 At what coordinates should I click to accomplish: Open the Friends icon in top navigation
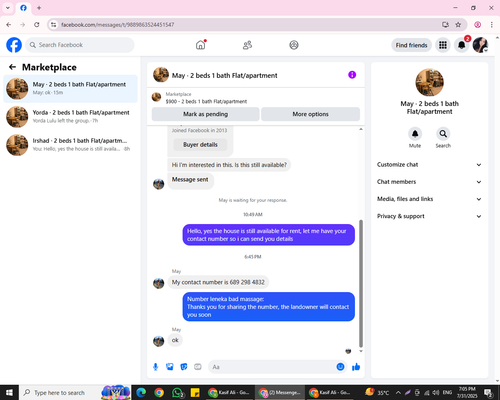tap(247, 45)
